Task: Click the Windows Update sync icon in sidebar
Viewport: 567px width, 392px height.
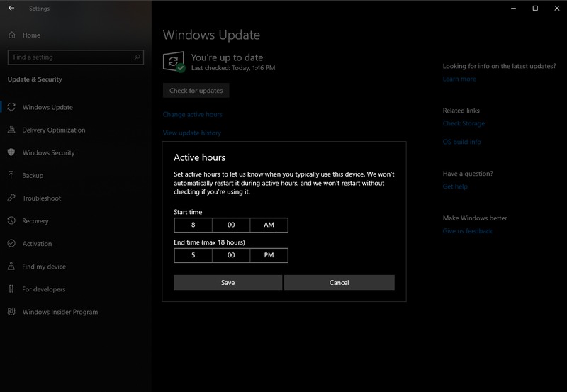Action: pyautogui.click(x=11, y=107)
